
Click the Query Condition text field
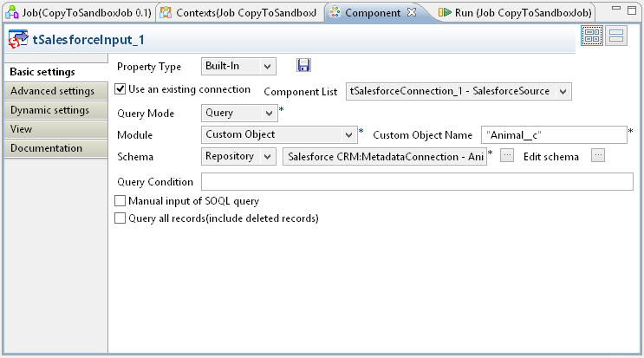[417, 181]
